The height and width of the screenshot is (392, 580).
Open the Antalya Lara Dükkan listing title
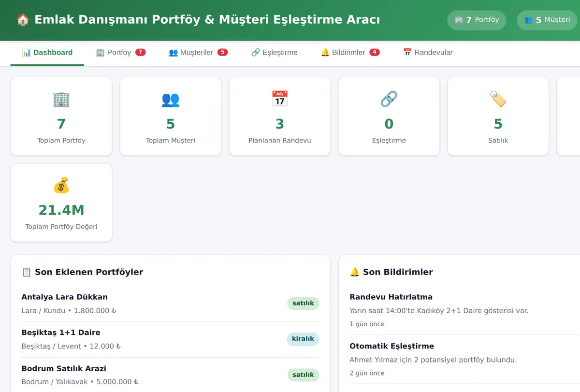[x=65, y=297]
